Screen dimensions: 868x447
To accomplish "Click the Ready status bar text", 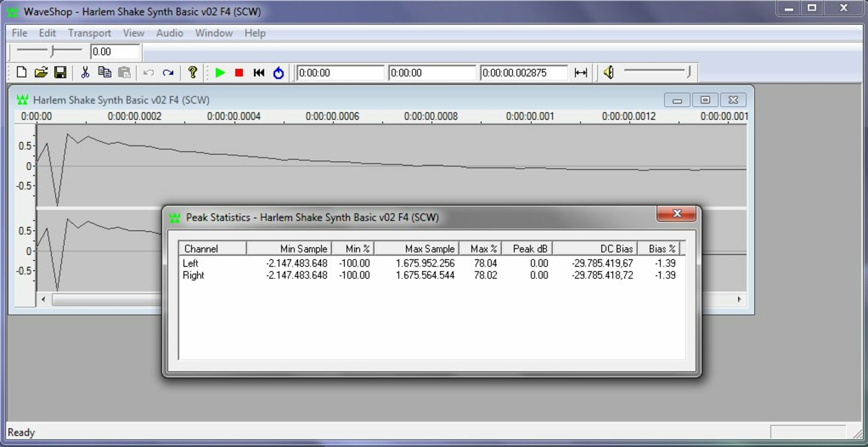I will [21, 432].
